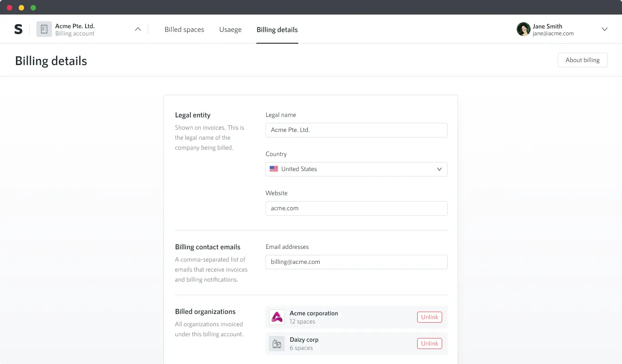Unlink the Acme corporation organization
This screenshot has height=364, width=622.
(x=429, y=317)
